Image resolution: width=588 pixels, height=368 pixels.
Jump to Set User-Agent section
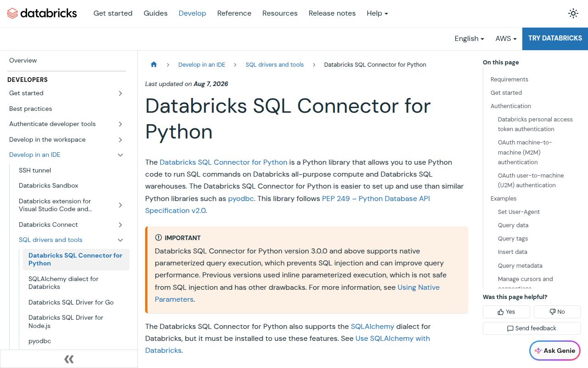519,212
